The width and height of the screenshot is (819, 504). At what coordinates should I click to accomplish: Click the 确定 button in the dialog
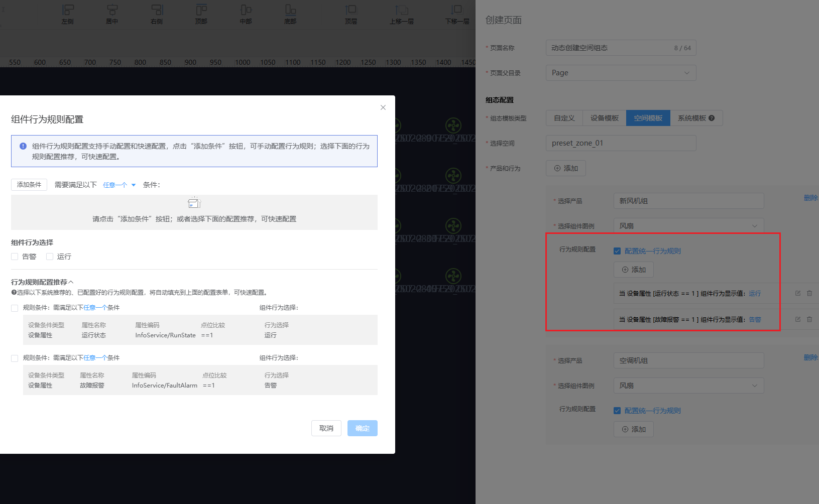(x=363, y=428)
